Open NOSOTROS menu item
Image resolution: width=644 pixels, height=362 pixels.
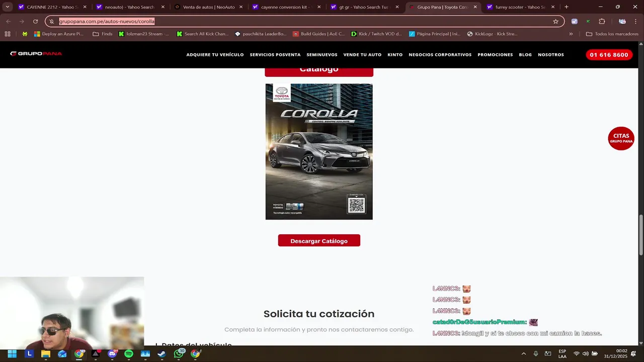(551, 55)
